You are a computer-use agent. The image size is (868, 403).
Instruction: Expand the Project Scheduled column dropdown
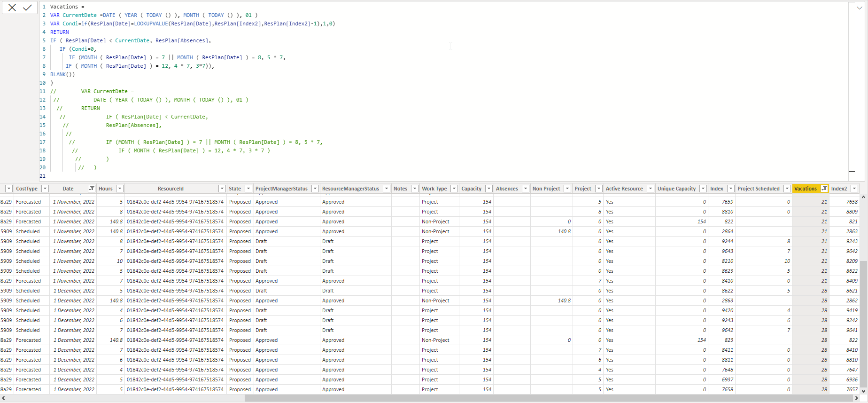tap(787, 189)
